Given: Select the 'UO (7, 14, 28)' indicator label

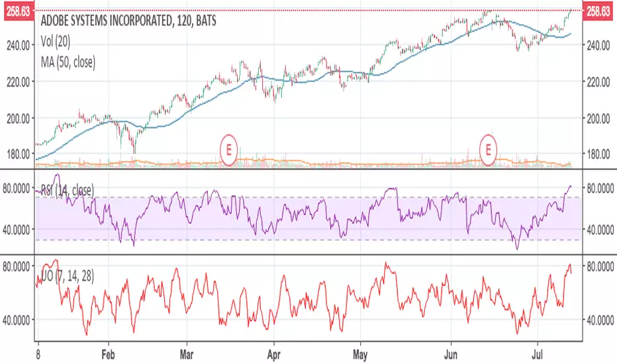Looking at the screenshot, I should [68, 276].
